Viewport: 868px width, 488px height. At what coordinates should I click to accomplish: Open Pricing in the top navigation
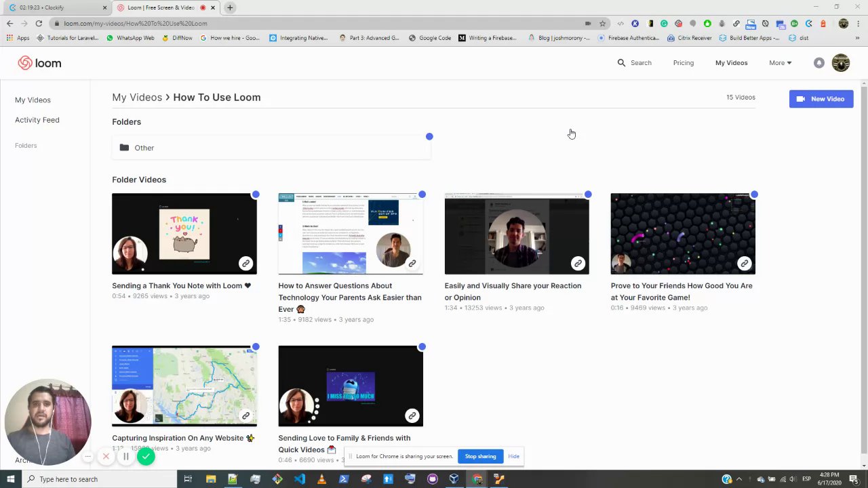point(683,63)
